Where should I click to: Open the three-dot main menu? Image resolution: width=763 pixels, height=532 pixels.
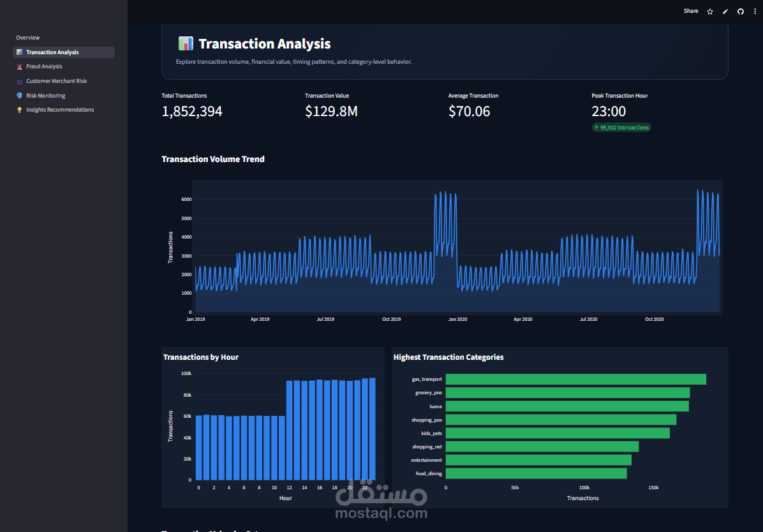point(755,11)
